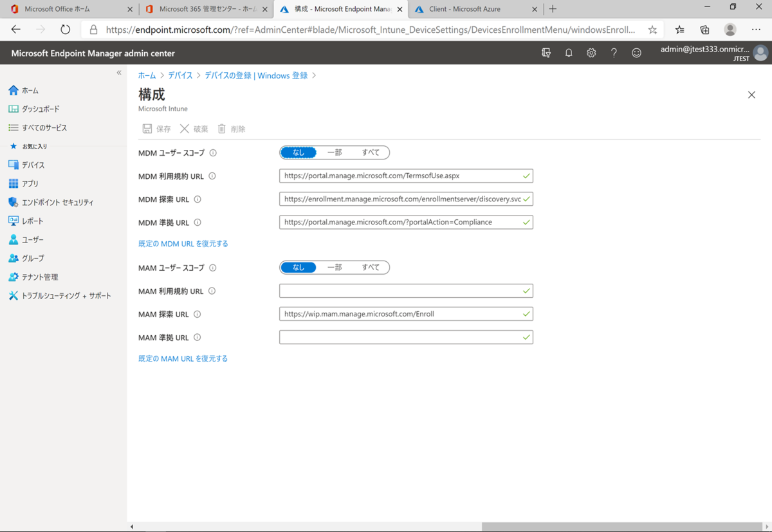Add this page to favorites star
Image resolution: width=772 pixels, height=532 pixels.
coord(652,30)
